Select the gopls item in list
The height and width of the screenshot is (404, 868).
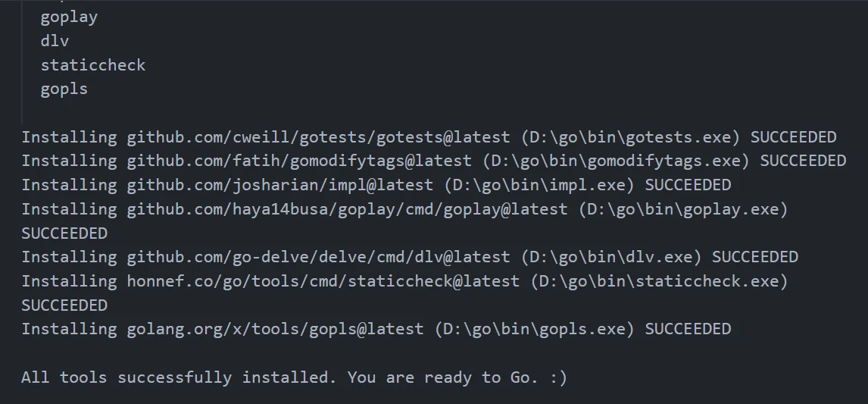[64, 89]
